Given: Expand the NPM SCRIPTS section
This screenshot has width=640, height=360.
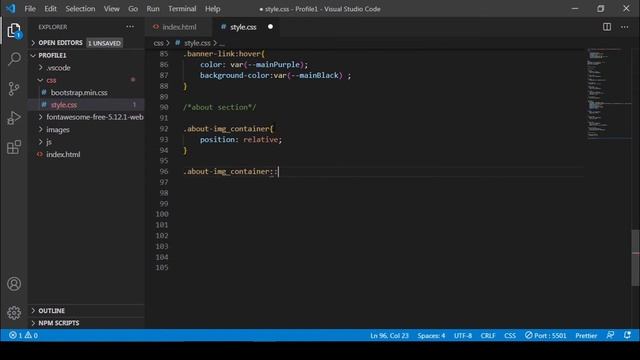Looking at the screenshot, I should tap(59, 323).
